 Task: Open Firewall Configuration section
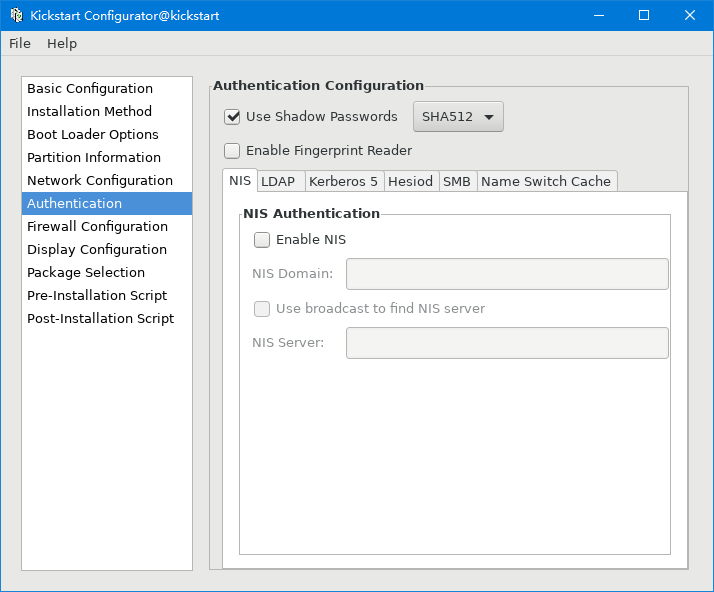[x=107, y=226]
